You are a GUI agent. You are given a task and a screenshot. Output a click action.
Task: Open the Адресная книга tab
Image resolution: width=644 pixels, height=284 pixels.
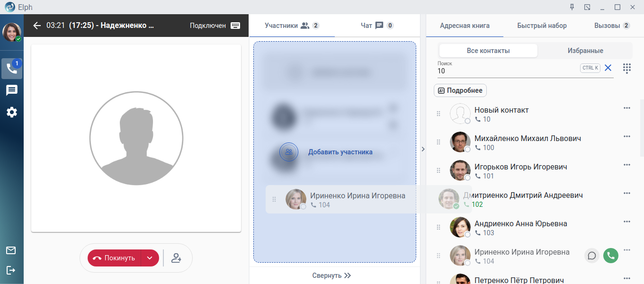[465, 26]
